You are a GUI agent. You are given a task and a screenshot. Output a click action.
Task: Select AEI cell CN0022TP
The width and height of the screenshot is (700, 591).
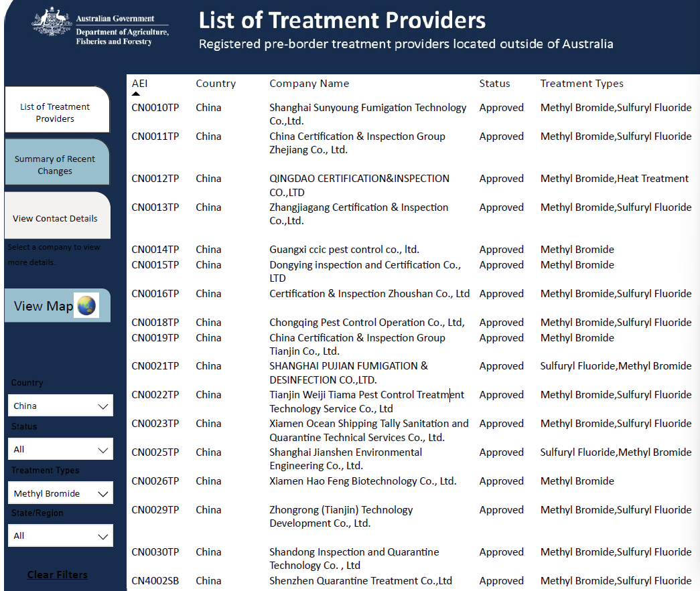[x=155, y=395]
